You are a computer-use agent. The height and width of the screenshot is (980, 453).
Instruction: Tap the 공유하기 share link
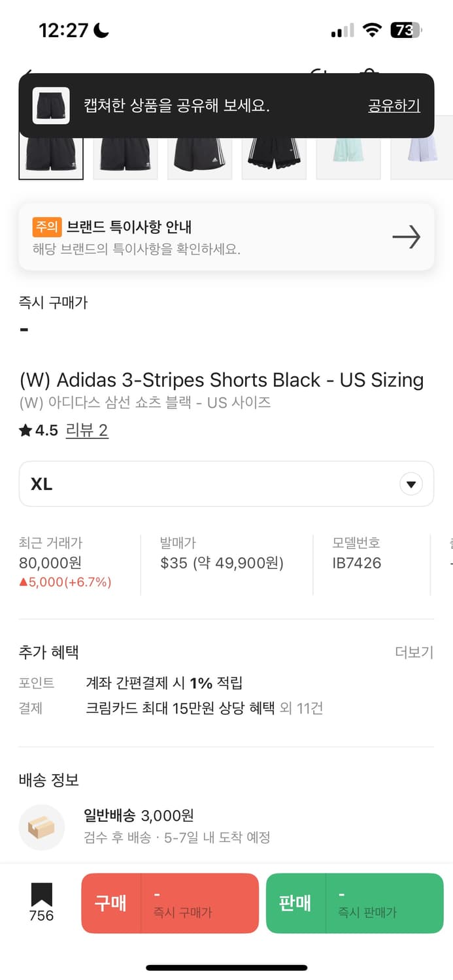coord(394,106)
